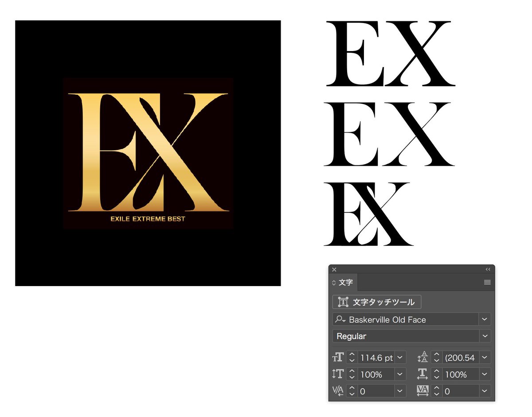This screenshot has height=417, width=532.
Task: Click the leading field showing (200.54
Action: pos(461,358)
